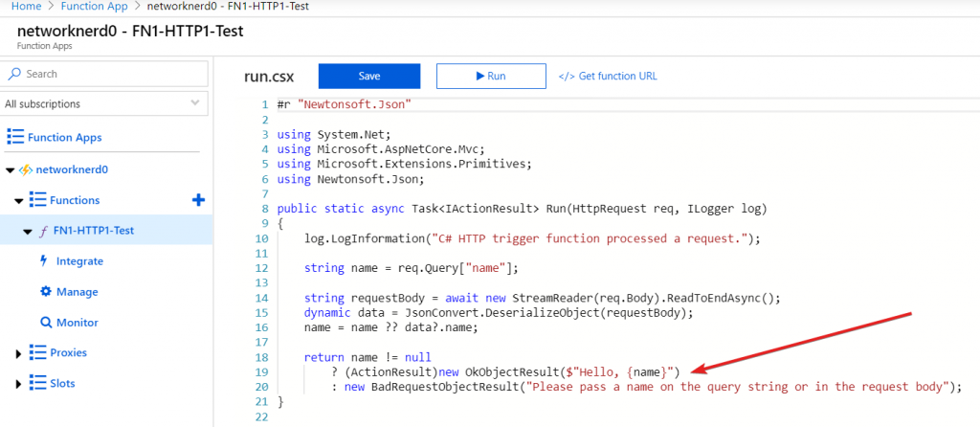The width and height of the screenshot is (980, 427).
Task: Click the StreamReader requestBody line
Action: (543, 298)
